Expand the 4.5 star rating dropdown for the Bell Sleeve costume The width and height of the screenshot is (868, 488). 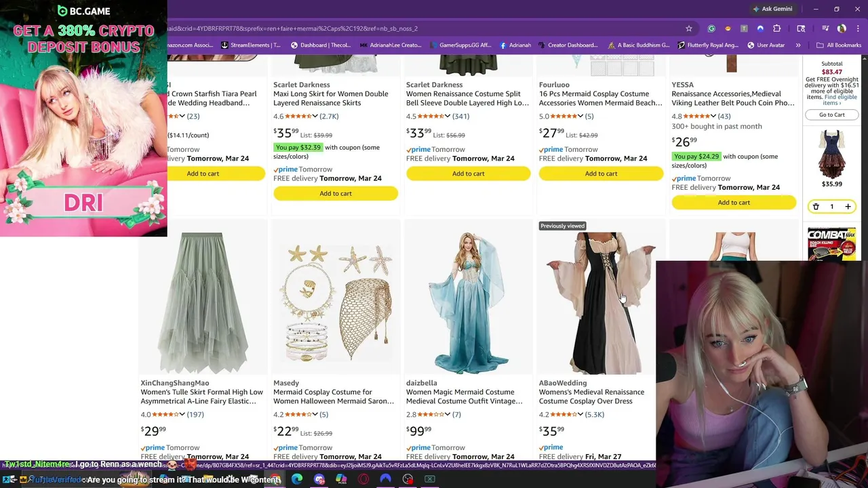448,117
